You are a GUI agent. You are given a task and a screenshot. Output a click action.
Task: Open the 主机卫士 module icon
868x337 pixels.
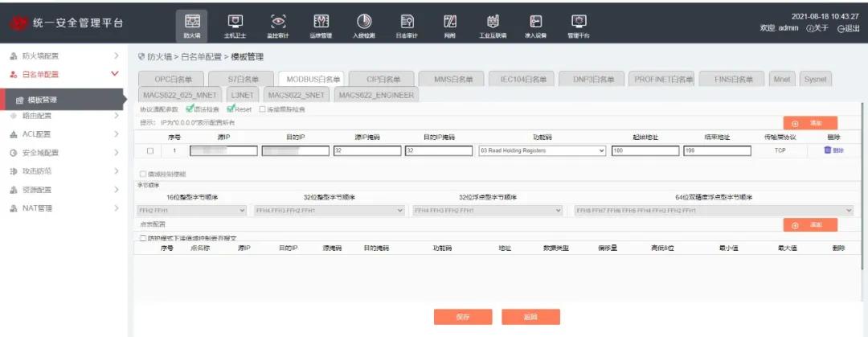(235, 22)
